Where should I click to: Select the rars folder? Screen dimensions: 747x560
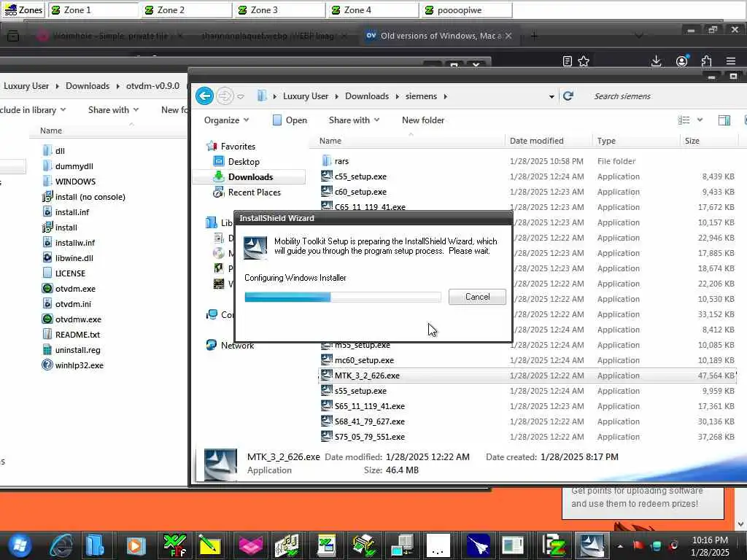pyautogui.click(x=341, y=161)
